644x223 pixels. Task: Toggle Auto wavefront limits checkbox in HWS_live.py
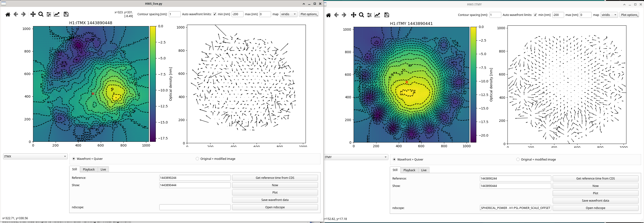click(215, 14)
